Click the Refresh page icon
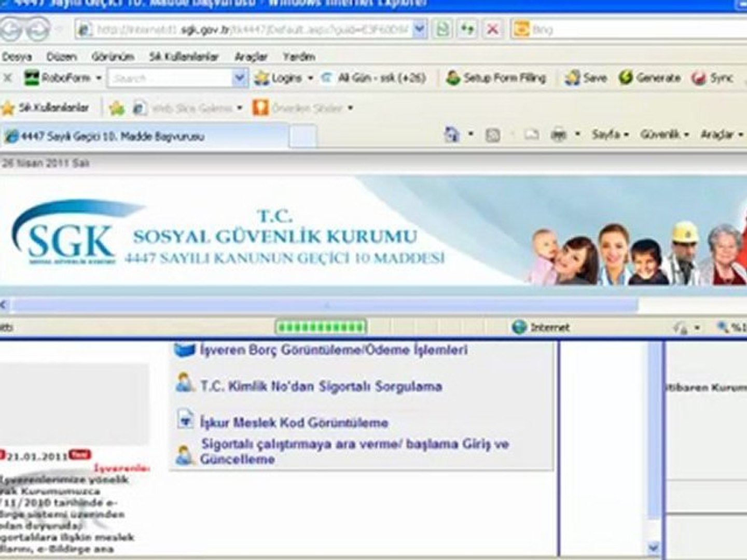The image size is (747, 560). pyautogui.click(x=467, y=30)
